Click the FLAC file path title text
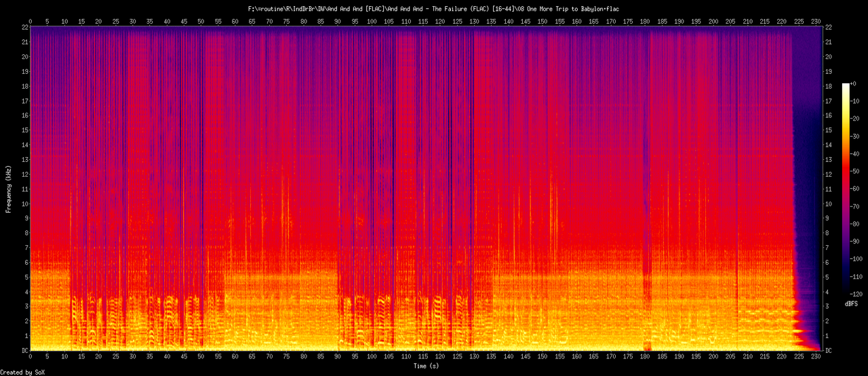The image size is (868, 376). 434,9
